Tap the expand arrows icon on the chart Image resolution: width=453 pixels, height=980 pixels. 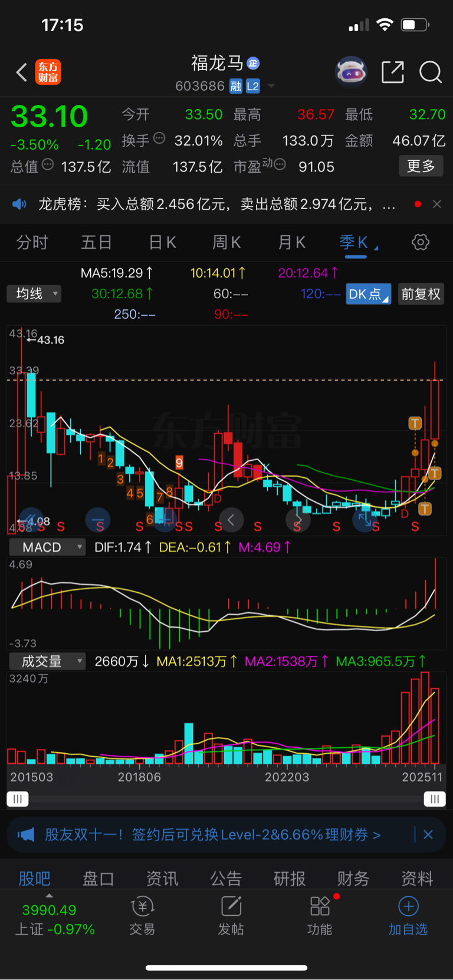(x=365, y=519)
